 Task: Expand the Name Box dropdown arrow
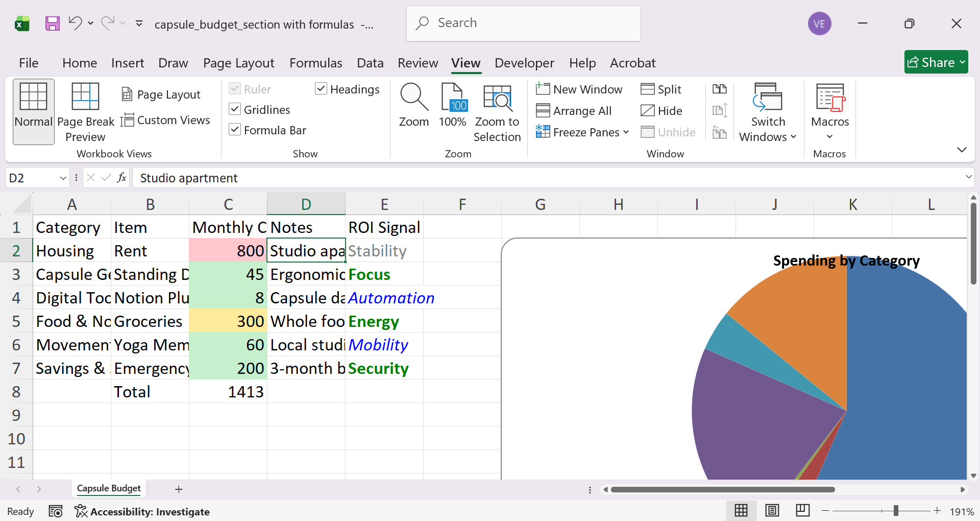[63, 178]
